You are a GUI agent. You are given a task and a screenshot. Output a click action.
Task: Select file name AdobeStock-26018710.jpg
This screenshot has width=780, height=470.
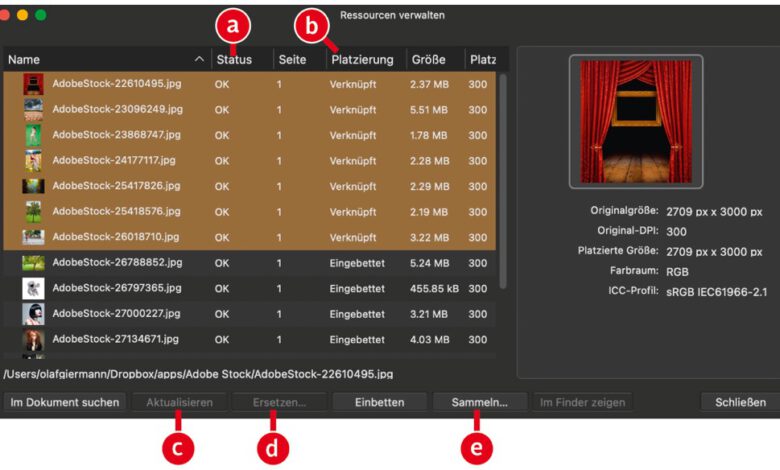116,237
